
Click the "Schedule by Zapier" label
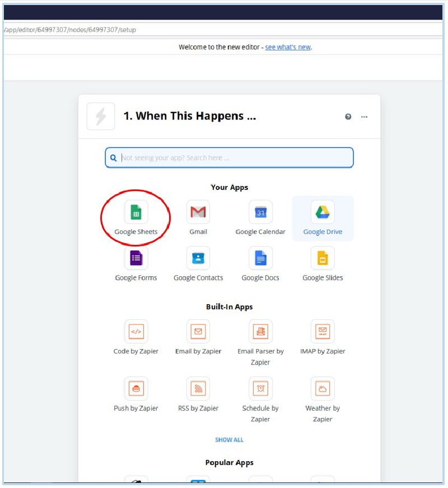[x=260, y=413]
